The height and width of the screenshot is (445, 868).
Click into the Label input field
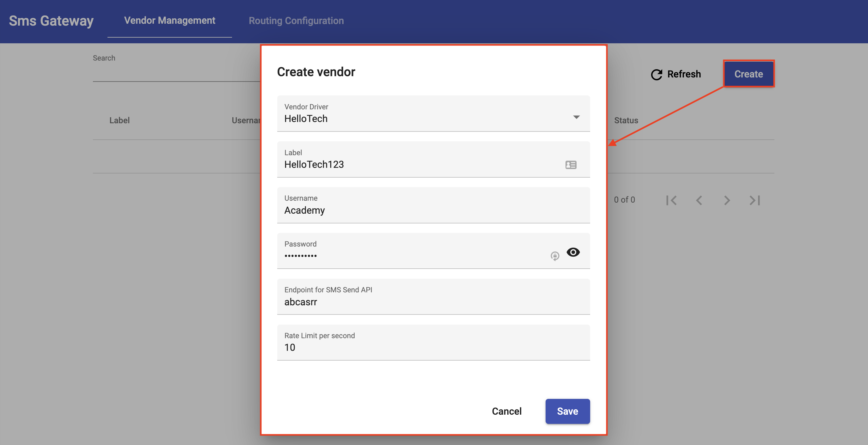433,159
